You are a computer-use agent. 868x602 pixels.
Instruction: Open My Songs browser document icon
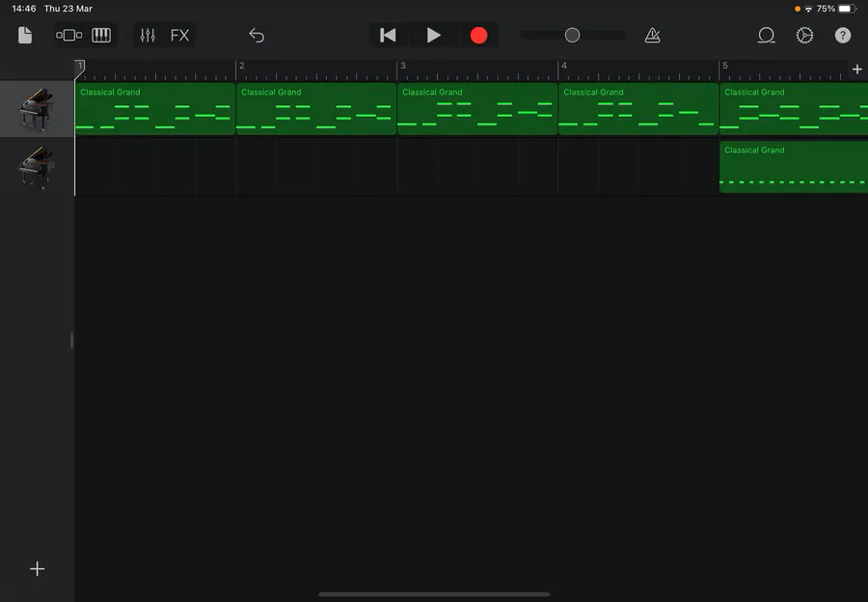25,36
